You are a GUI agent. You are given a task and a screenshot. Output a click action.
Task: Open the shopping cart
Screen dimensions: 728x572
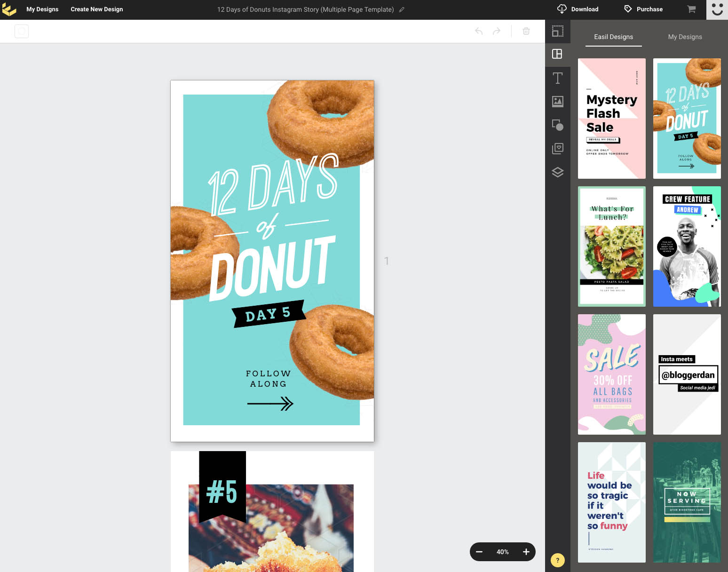click(691, 9)
